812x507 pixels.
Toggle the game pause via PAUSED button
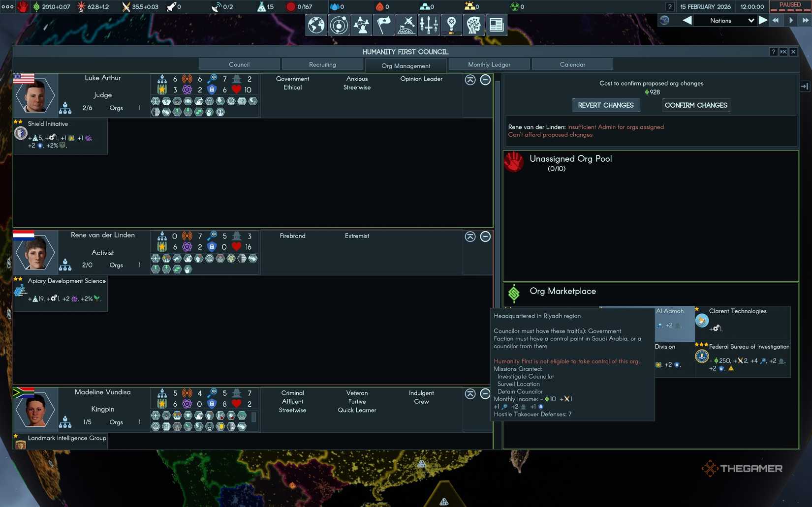(x=789, y=5)
